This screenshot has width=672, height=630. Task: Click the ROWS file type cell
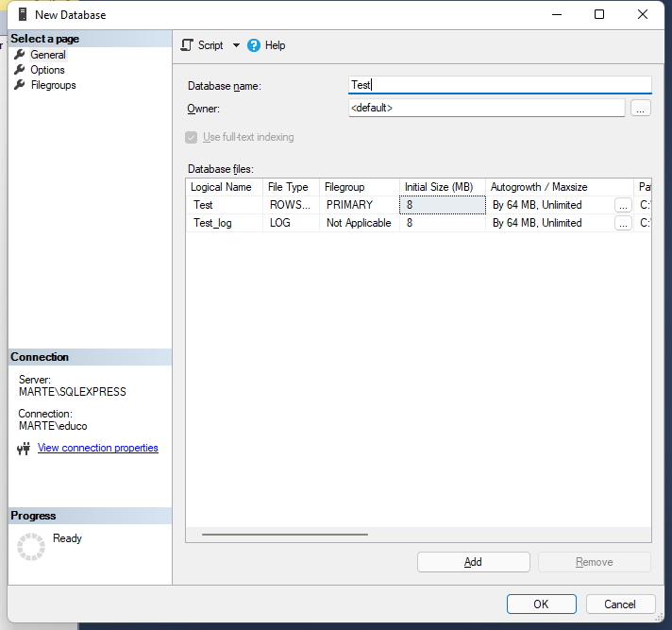[291, 205]
